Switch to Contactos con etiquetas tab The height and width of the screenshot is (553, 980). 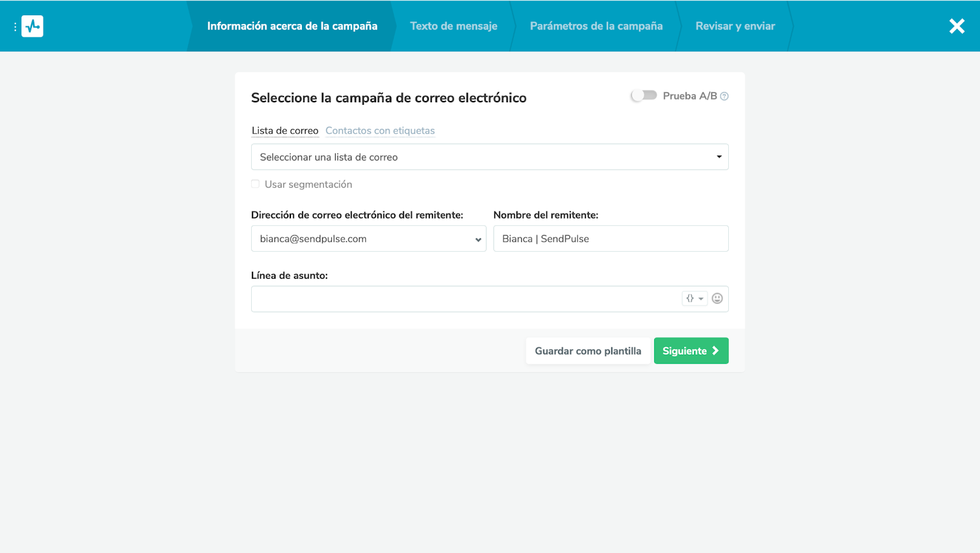coord(380,130)
